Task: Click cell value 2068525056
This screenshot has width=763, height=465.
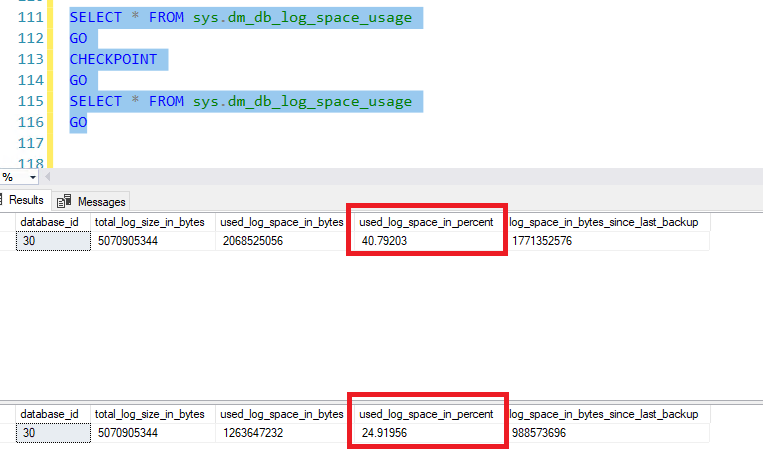Action: click(x=253, y=241)
